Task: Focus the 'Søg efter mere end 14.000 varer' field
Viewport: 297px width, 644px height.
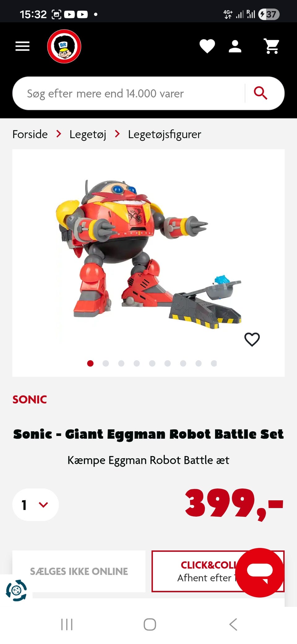Action: [x=128, y=93]
